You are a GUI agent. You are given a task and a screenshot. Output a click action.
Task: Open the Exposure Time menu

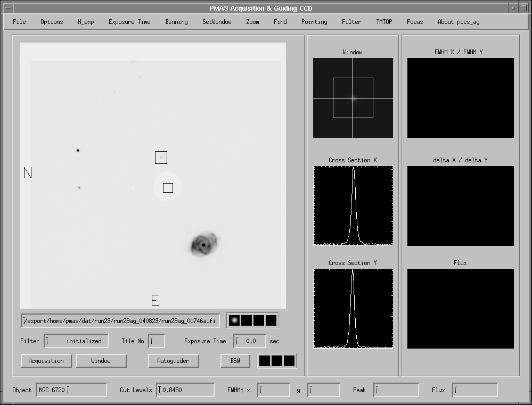129,22
